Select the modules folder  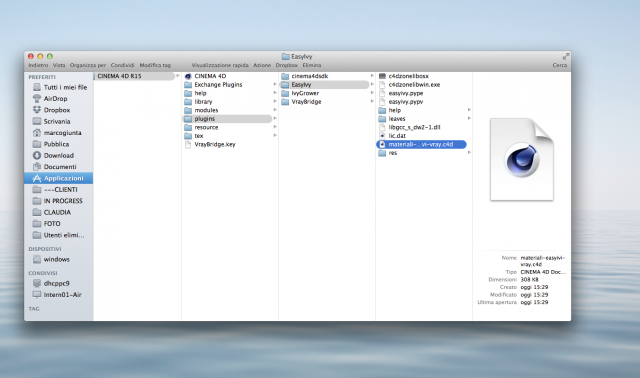201,111
